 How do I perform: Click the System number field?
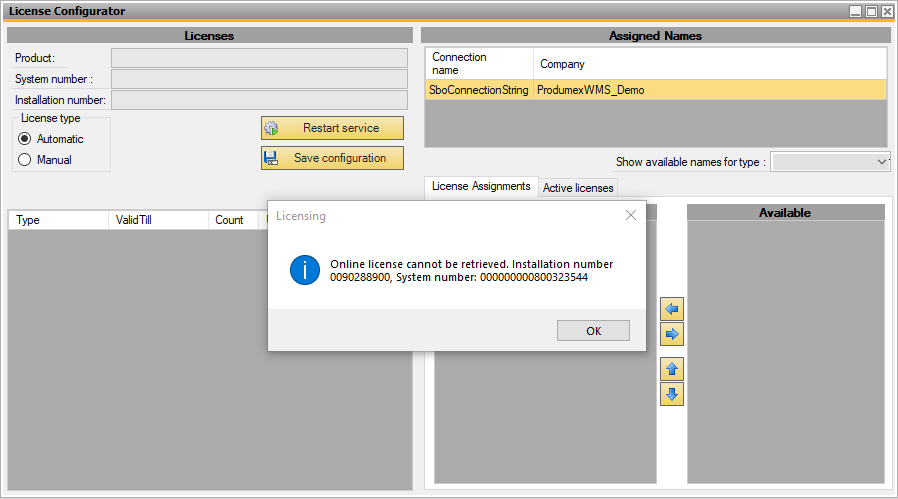(x=259, y=79)
